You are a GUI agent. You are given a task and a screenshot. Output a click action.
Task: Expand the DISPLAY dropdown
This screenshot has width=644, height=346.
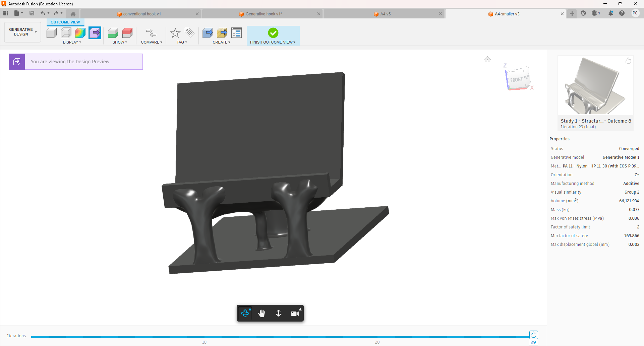tap(72, 42)
